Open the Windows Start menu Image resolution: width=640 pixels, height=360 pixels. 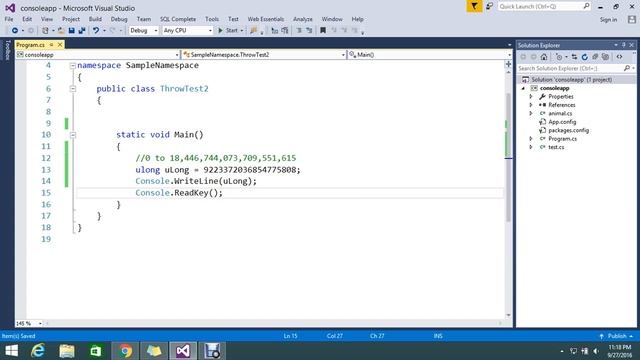coord(11,351)
